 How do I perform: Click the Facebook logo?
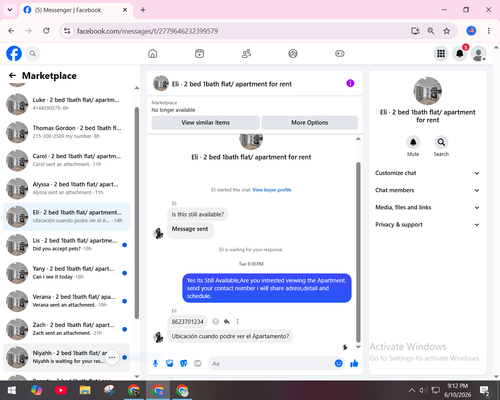pos(14,53)
